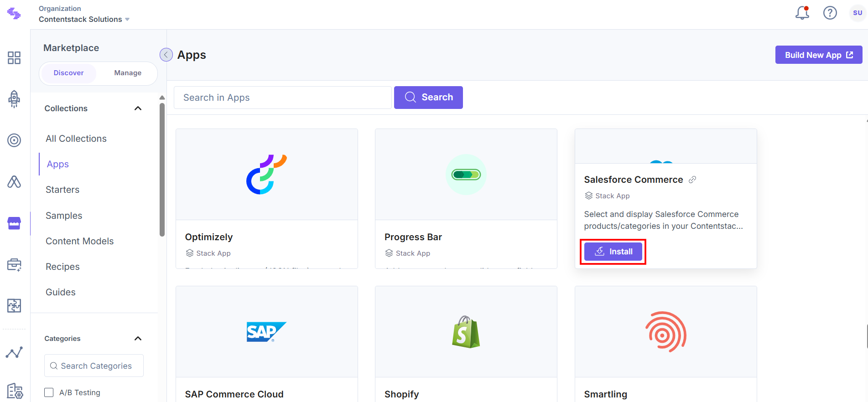Click the Shopify bag logo

tap(466, 332)
